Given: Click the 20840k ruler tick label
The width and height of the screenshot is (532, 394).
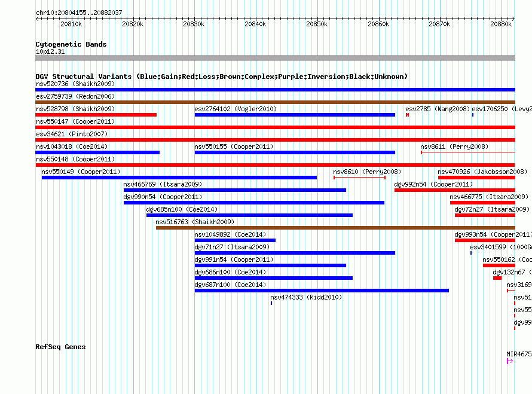Looking at the screenshot, I should [255, 24].
